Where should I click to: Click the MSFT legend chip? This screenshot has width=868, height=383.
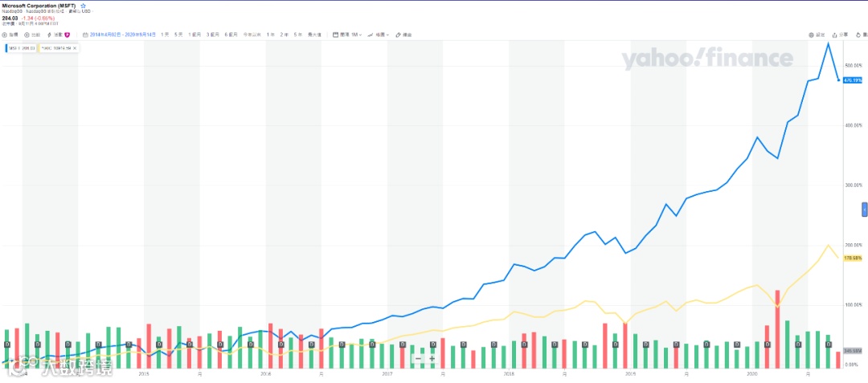21,48
